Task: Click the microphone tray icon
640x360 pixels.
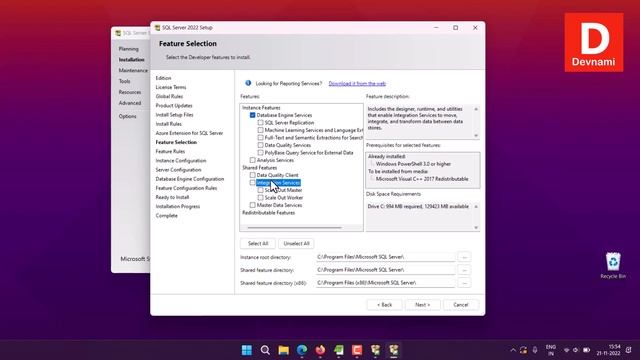Action: 535,350
